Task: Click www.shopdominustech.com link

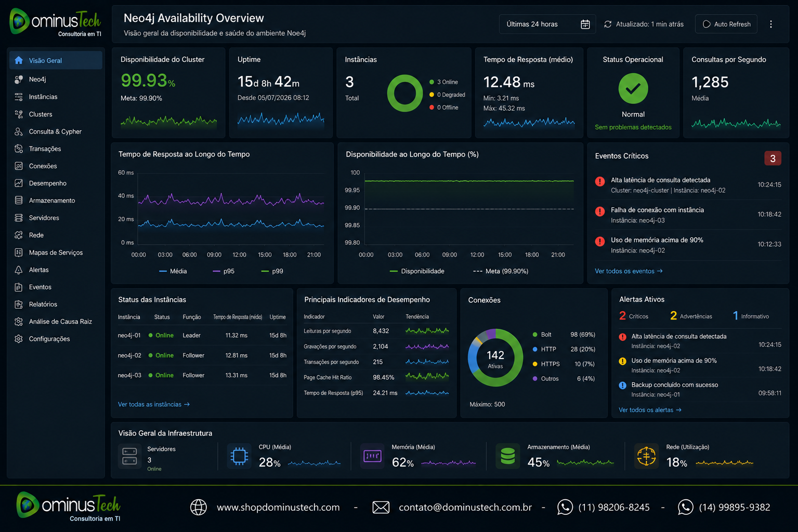Action: tap(278, 508)
